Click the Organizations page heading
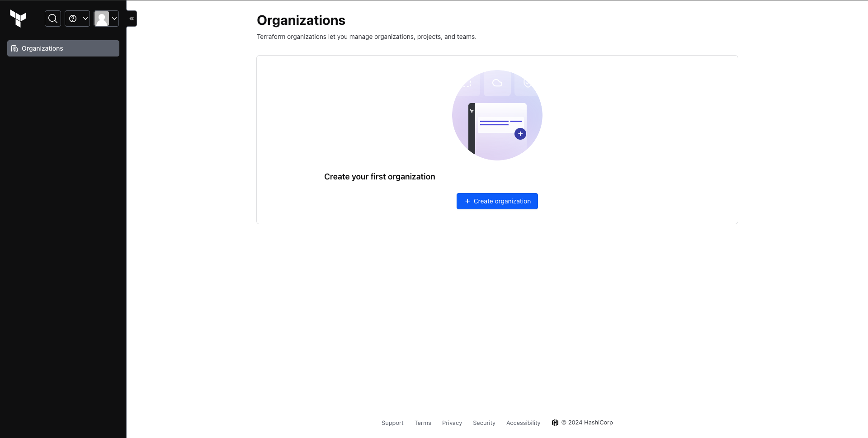This screenshot has height=438, width=868. pos(301,20)
